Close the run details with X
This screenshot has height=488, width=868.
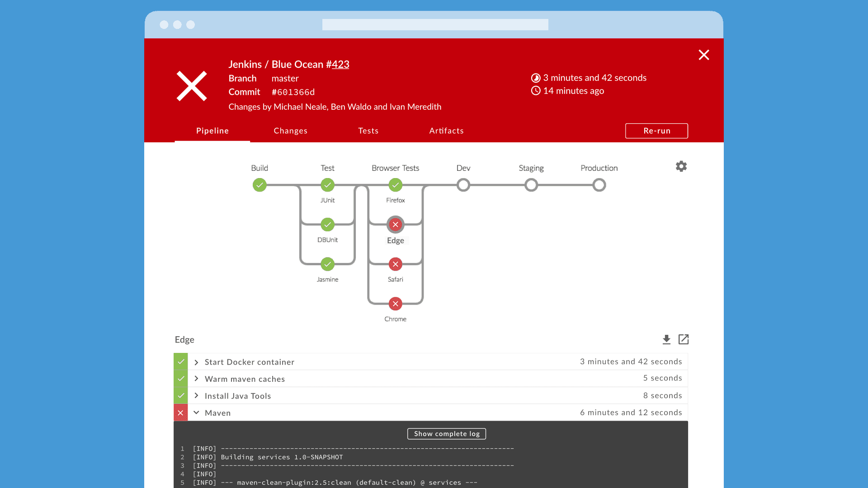(703, 55)
